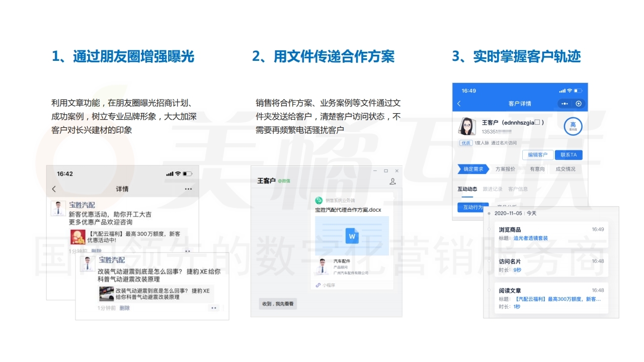Open 宝胜汽配 avatar on the 新客优惠活动 post
644x362 pixels.
click(x=58, y=208)
